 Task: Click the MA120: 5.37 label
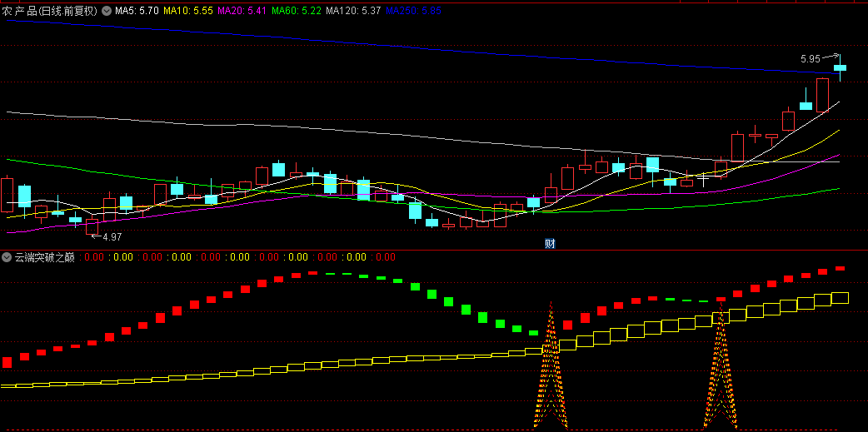(354, 11)
